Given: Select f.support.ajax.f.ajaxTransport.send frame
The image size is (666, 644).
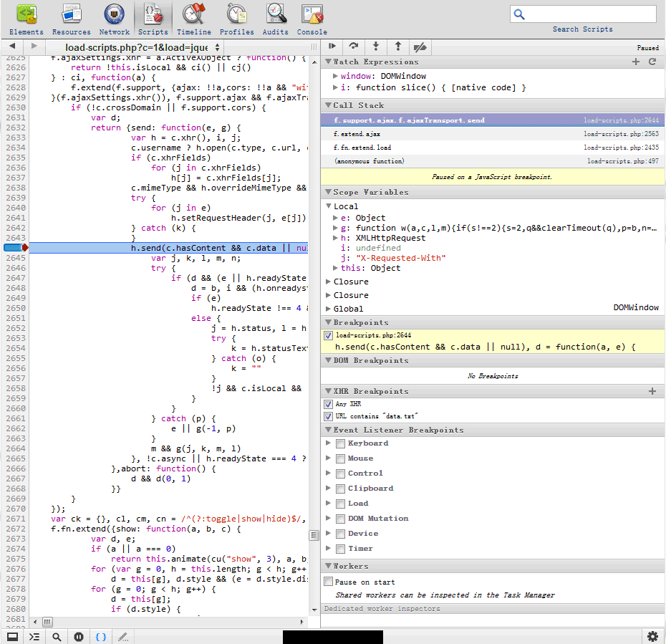Looking at the screenshot, I should (493, 120).
